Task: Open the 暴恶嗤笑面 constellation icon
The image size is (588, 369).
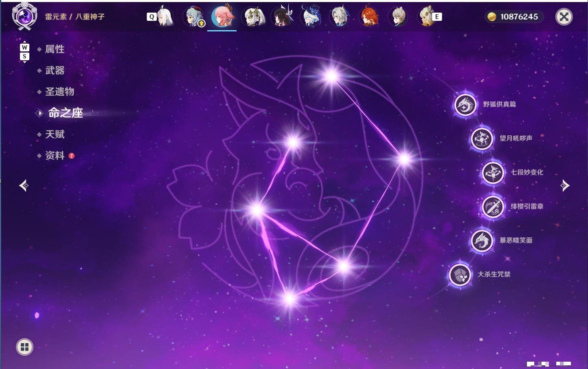Action: [482, 241]
